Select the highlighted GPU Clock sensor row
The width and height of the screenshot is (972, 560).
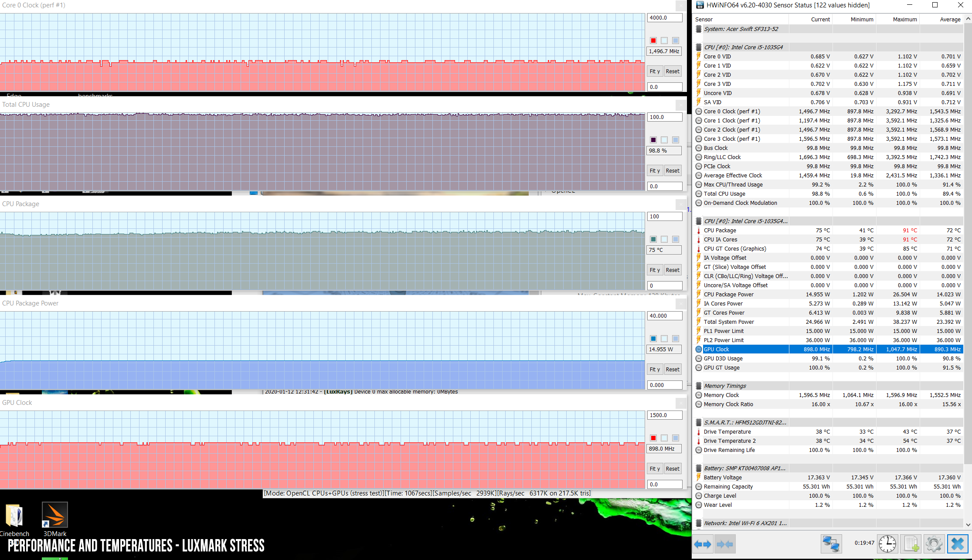[828, 350]
